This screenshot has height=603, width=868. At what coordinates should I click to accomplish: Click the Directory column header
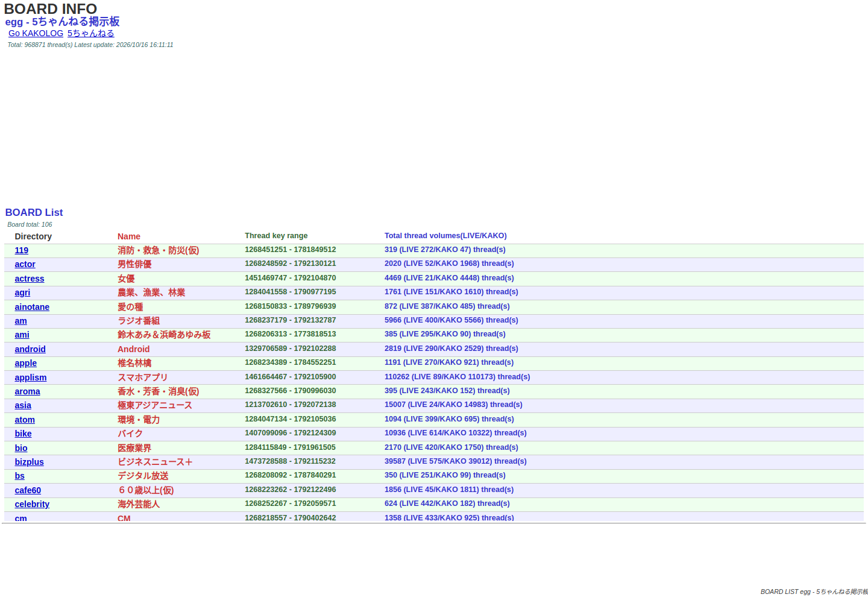[33, 236]
